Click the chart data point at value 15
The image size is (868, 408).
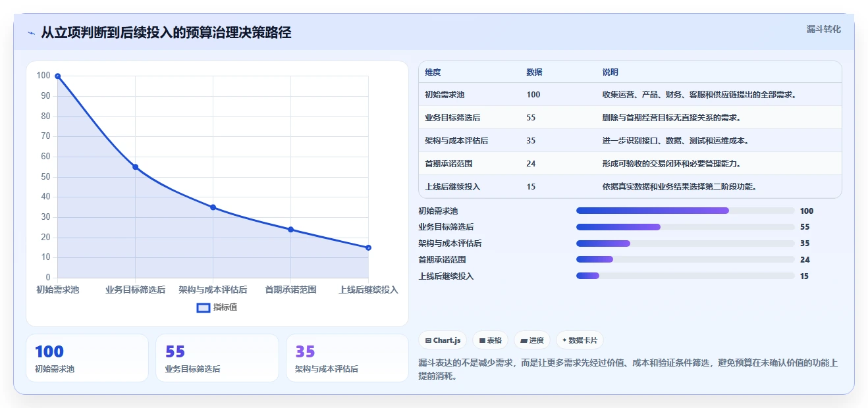[368, 247]
